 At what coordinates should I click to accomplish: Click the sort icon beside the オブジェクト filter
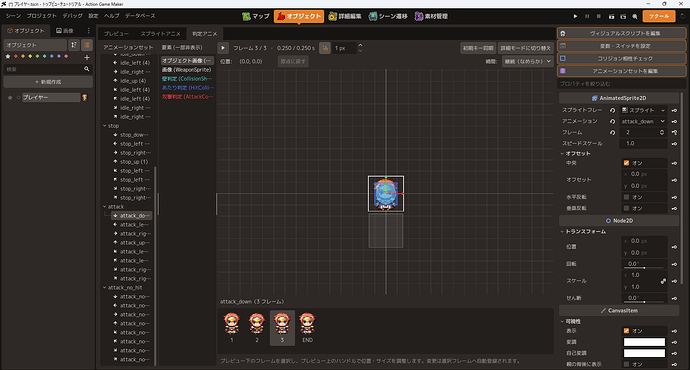pos(74,45)
